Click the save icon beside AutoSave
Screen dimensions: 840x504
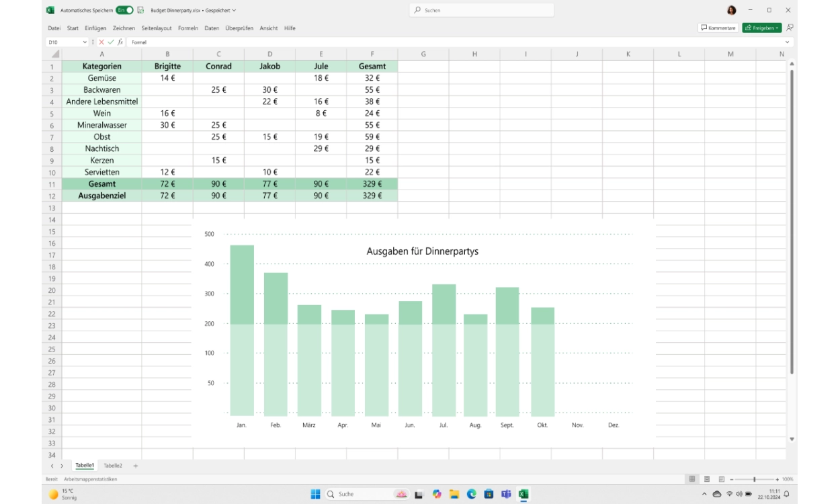coord(140,10)
